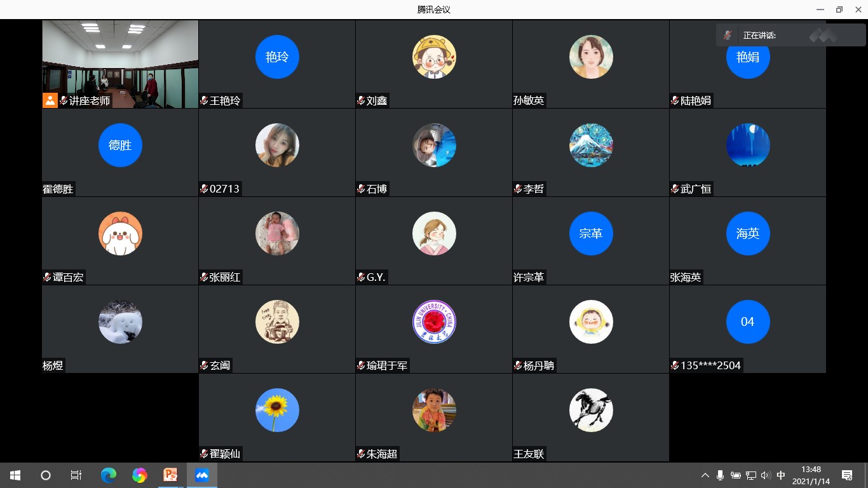The image size is (868, 488).
Task: Toggle the system tray microphone icon
Action: coord(720,475)
